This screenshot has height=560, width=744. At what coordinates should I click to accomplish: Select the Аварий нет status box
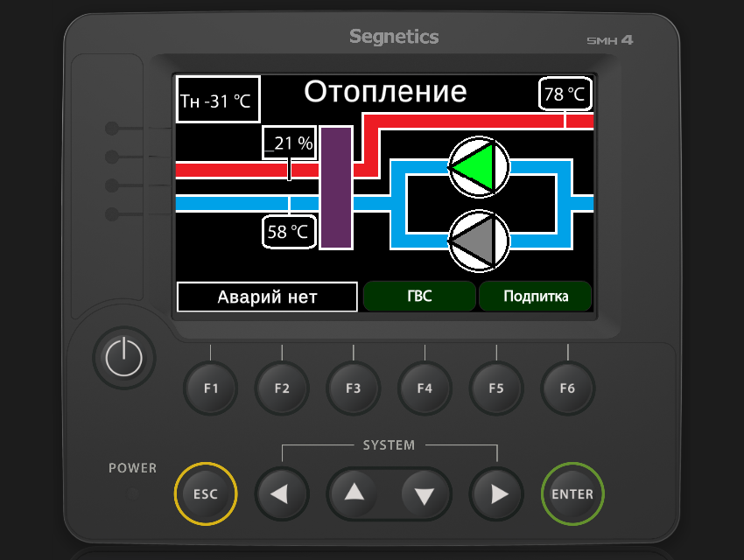(x=267, y=297)
